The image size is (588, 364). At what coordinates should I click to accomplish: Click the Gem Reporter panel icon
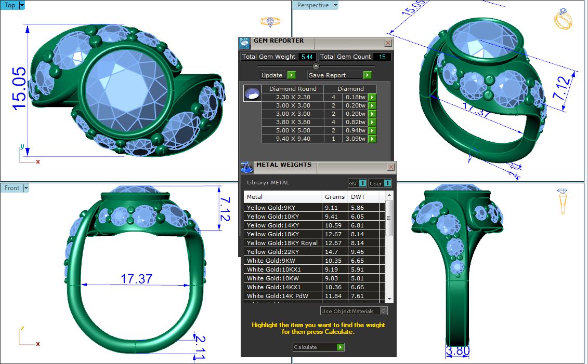245,43
